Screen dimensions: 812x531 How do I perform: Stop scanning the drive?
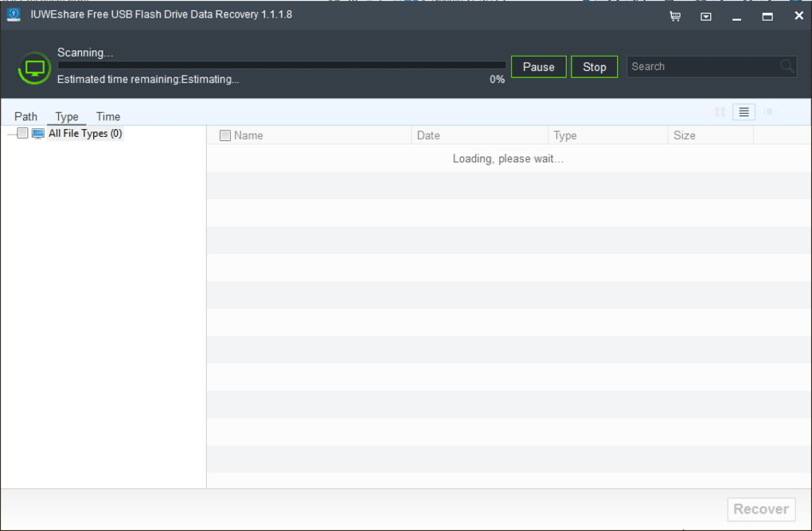point(595,67)
